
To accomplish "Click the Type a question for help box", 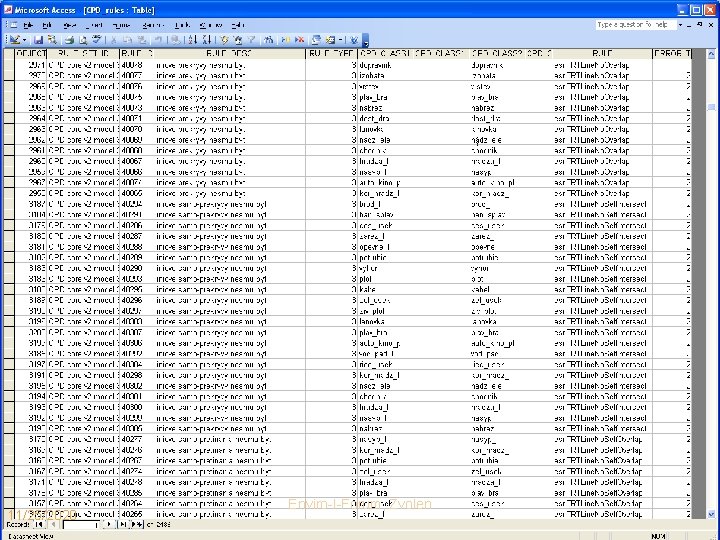I will 636,25.
